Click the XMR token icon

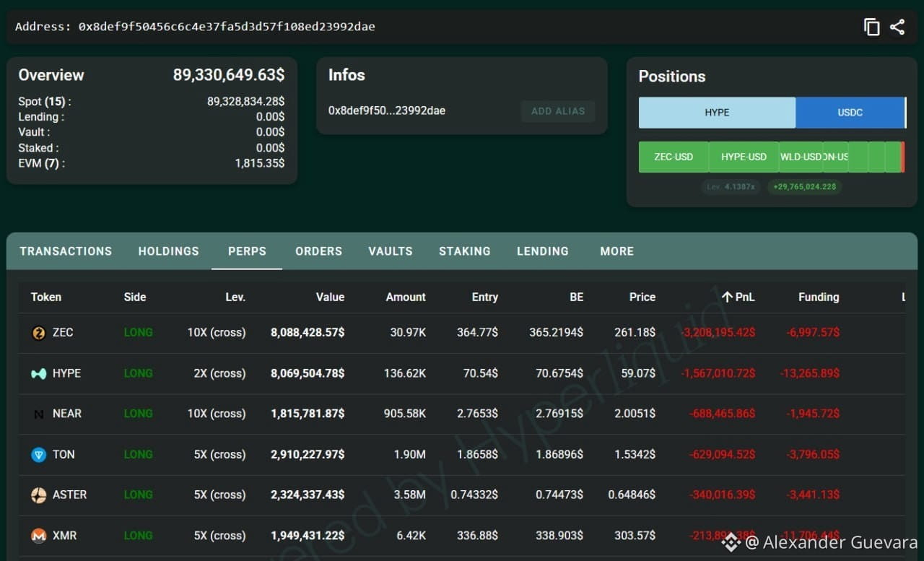(39, 536)
